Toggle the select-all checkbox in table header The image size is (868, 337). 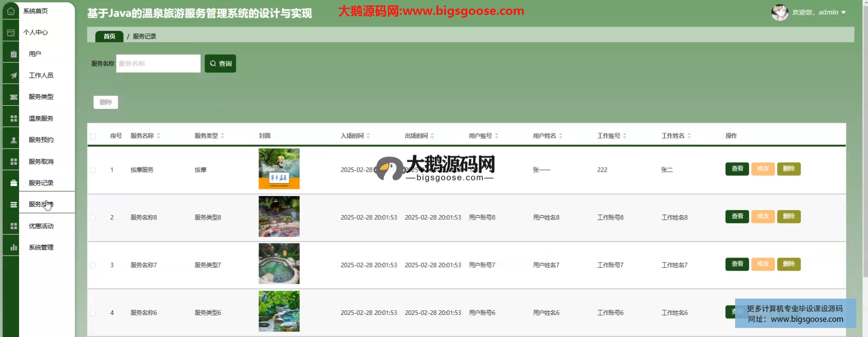[93, 136]
